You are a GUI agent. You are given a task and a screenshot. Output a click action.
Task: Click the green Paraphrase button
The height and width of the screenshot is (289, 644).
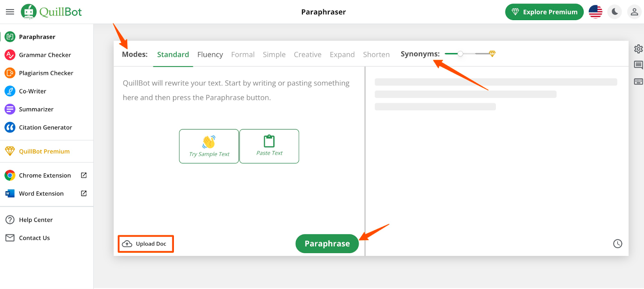327,244
